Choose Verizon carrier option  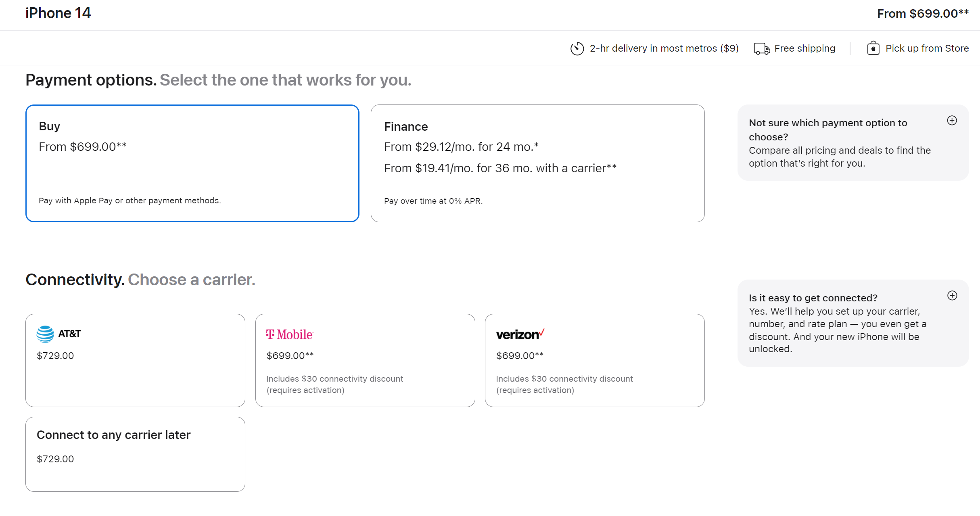click(595, 360)
